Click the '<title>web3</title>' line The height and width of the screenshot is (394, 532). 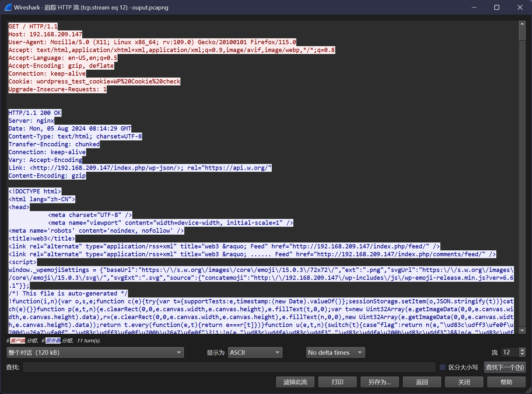42,239
